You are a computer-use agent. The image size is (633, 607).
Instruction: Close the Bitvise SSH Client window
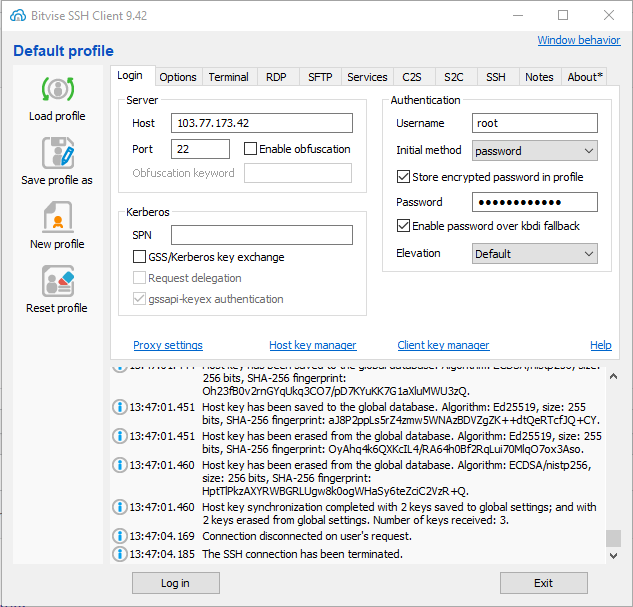(609, 15)
